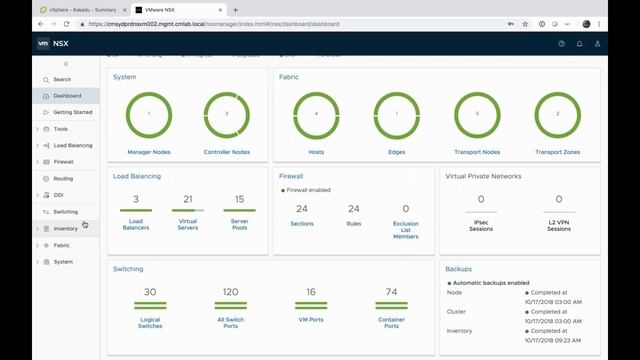The image size is (640, 360).
Task: Click the Load Balancing sidebar icon
Action: pos(46,145)
